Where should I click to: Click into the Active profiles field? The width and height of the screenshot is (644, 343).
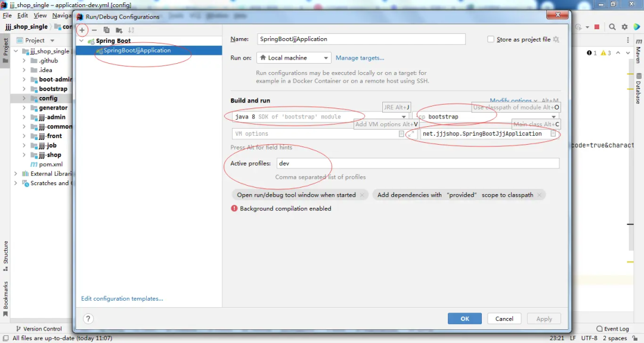coord(417,163)
